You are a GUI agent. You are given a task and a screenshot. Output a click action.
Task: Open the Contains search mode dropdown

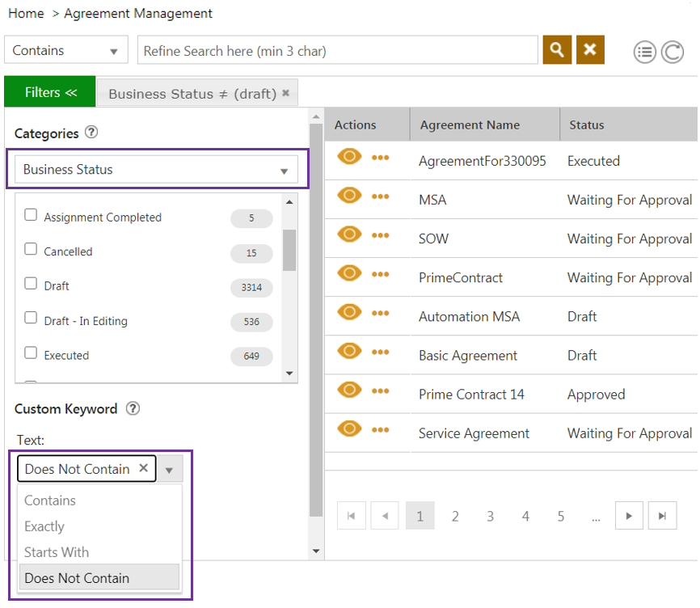[112, 51]
